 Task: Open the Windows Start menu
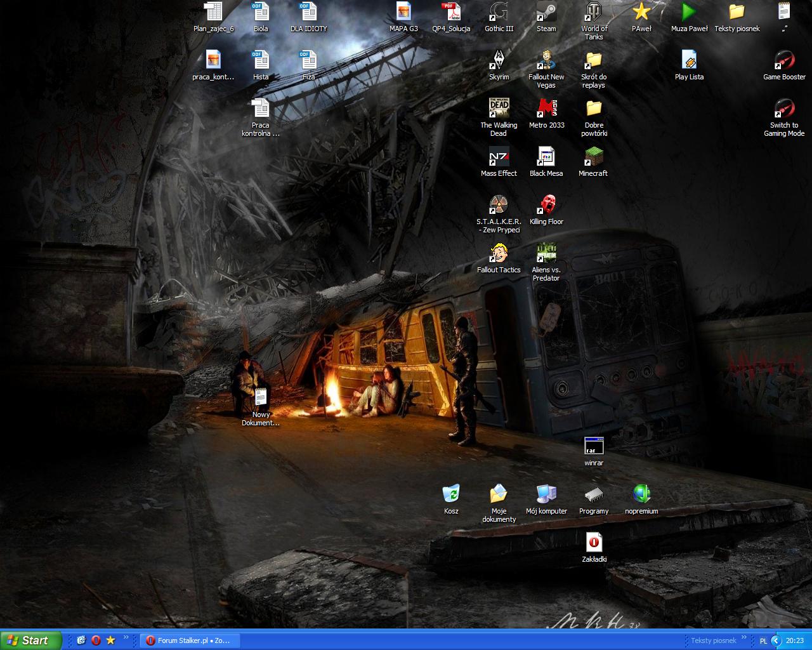pos(30,640)
